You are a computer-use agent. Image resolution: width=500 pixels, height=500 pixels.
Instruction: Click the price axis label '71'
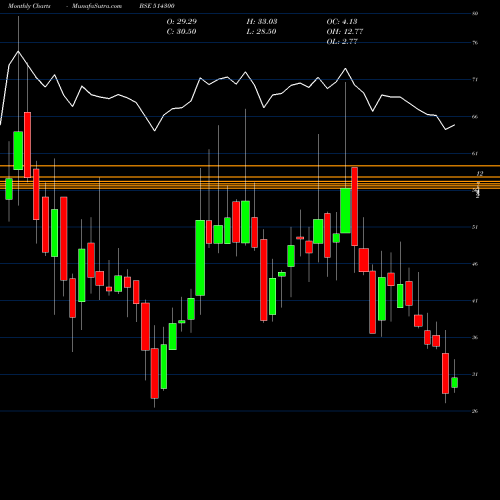point(475,79)
